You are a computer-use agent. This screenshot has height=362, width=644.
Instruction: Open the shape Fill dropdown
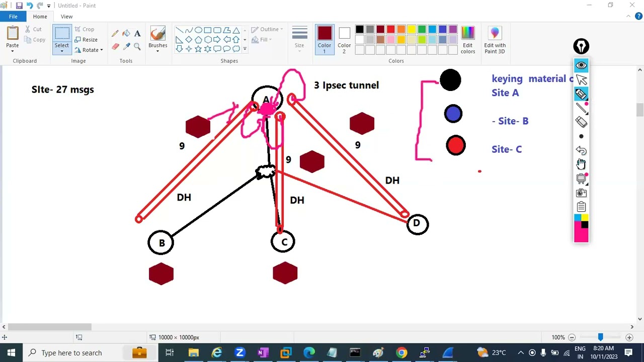(262, 40)
